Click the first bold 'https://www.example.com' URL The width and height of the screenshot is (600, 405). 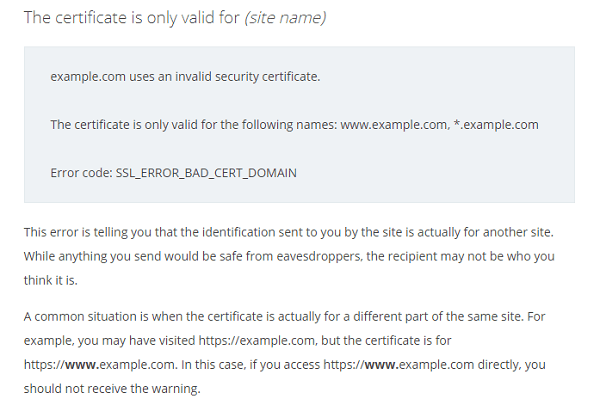(x=100, y=364)
